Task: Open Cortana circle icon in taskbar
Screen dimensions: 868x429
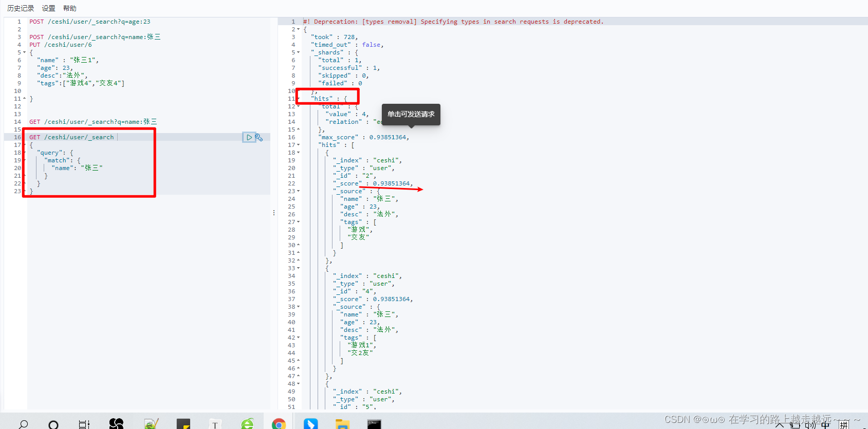Action: click(x=53, y=425)
